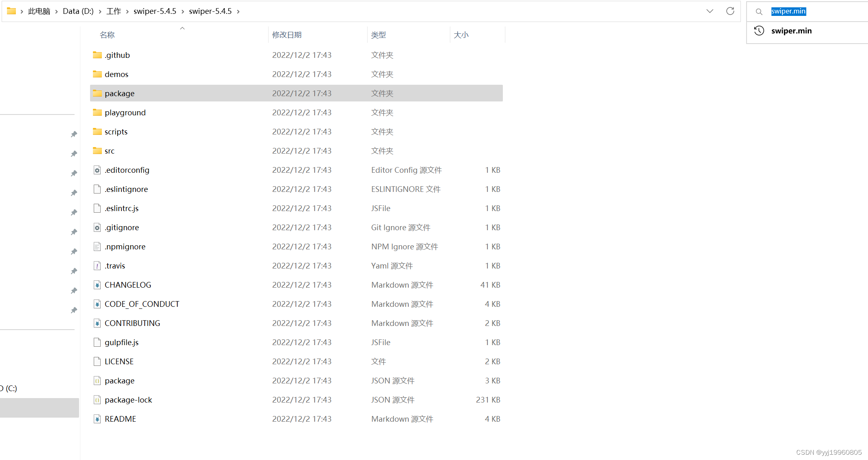The width and height of the screenshot is (868, 460).
Task: Open the playground folder
Action: pyautogui.click(x=125, y=112)
